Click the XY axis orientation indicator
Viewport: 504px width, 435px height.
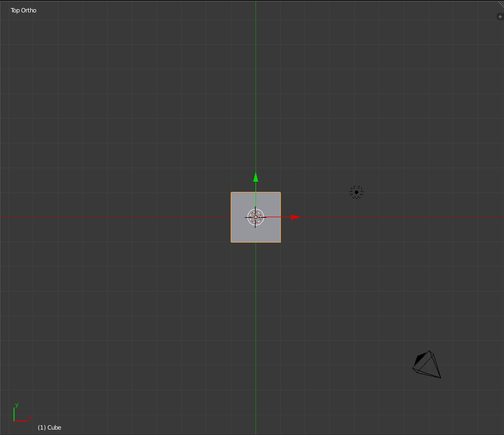tap(22, 412)
